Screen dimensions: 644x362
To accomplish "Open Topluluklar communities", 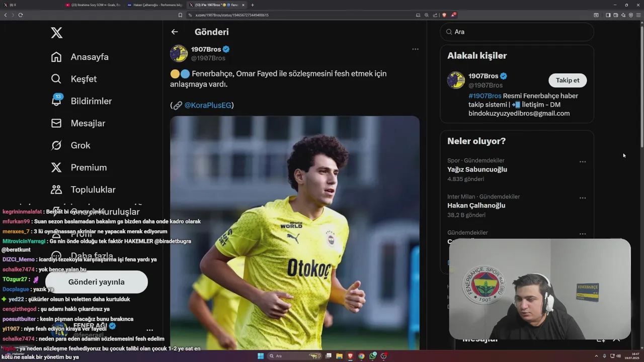I will [x=93, y=190].
